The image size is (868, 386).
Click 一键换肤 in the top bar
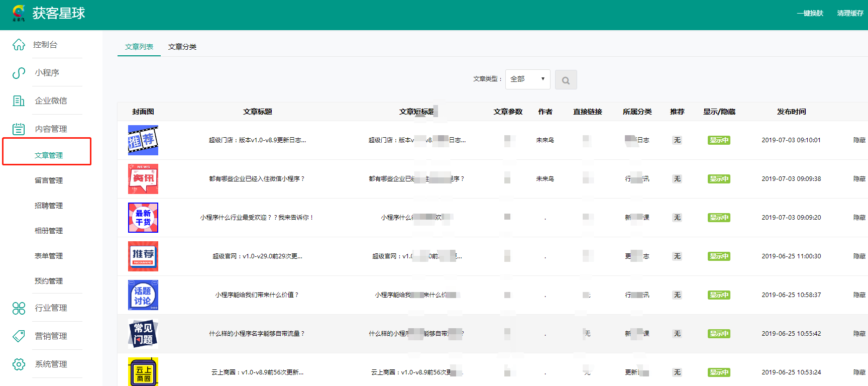click(810, 13)
